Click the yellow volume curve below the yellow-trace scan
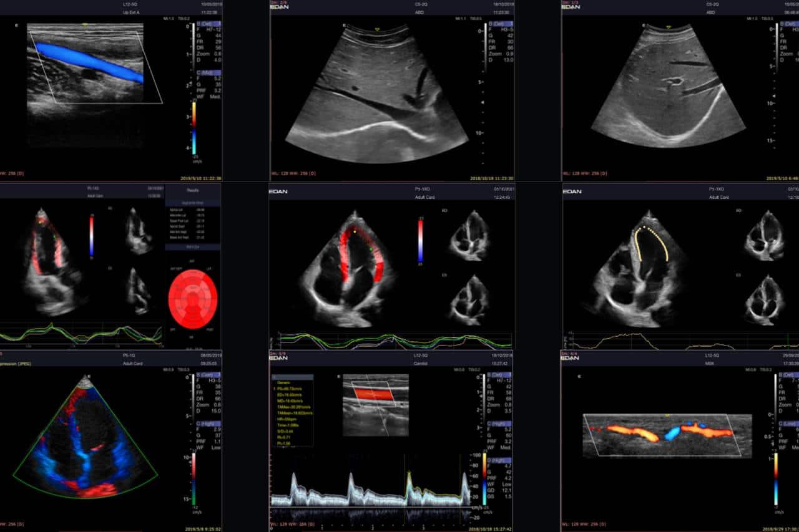799x532 pixels. (685, 340)
